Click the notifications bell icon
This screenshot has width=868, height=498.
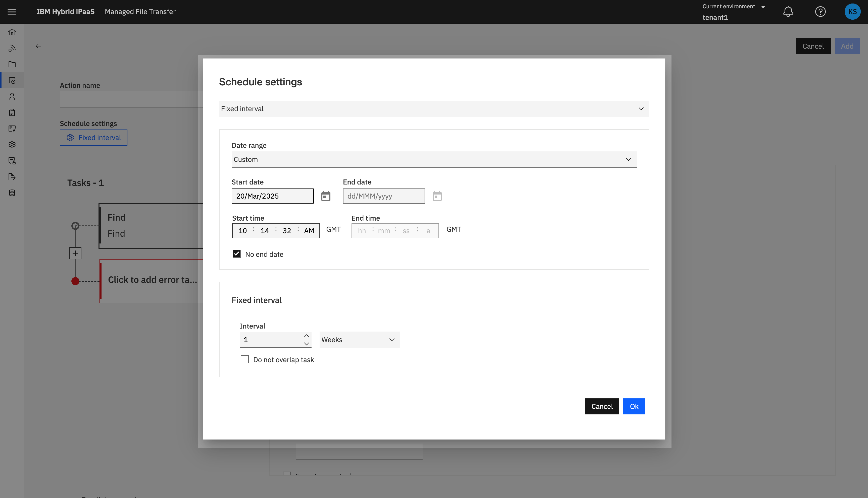(788, 12)
